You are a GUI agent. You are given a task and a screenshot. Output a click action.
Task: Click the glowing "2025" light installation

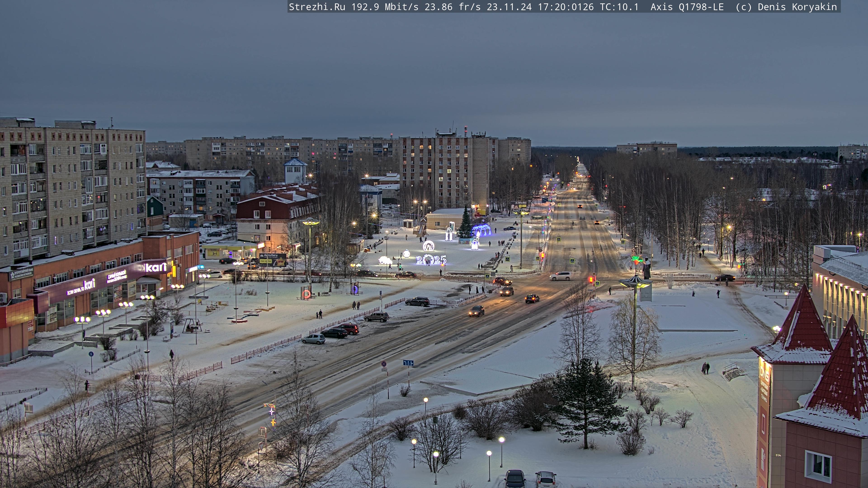pyautogui.click(x=431, y=260)
